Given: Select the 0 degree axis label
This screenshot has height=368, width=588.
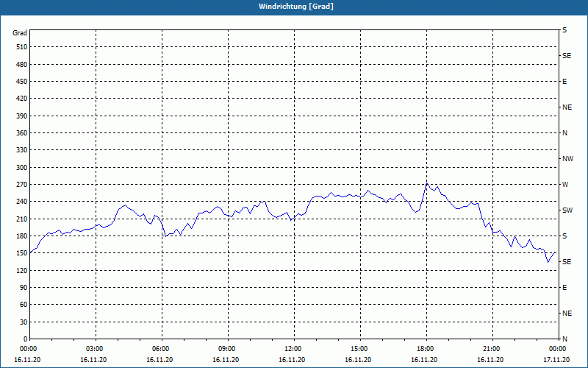Looking at the screenshot, I should [26, 339].
